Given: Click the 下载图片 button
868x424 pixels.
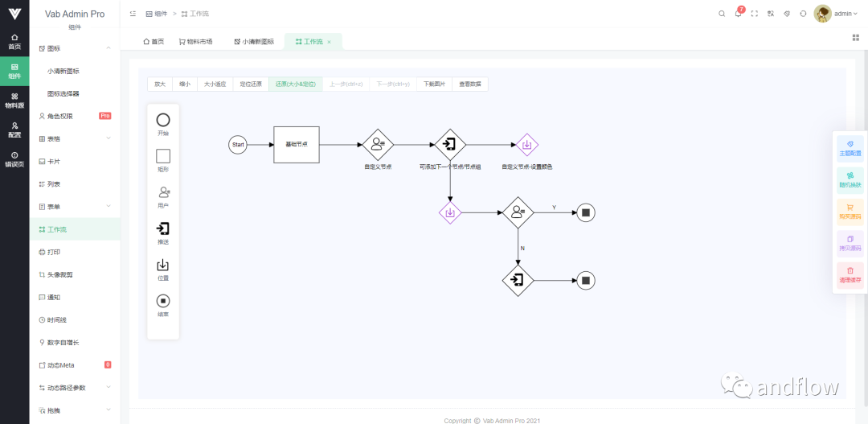Looking at the screenshot, I should [435, 84].
